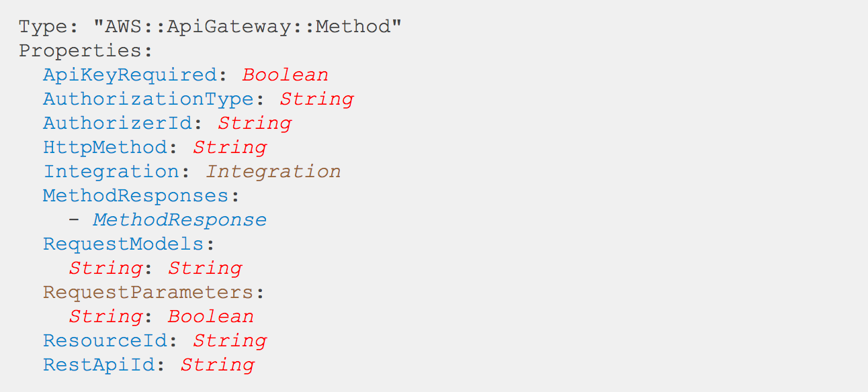Image resolution: width=868 pixels, height=392 pixels.
Task: Open the HttpMethod property link
Action: coord(105,147)
